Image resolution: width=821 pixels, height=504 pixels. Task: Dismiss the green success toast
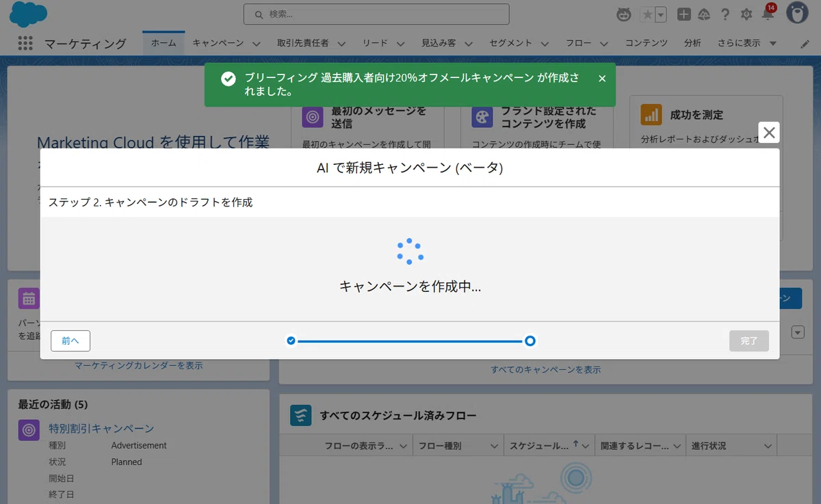pyautogui.click(x=602, y=79)
